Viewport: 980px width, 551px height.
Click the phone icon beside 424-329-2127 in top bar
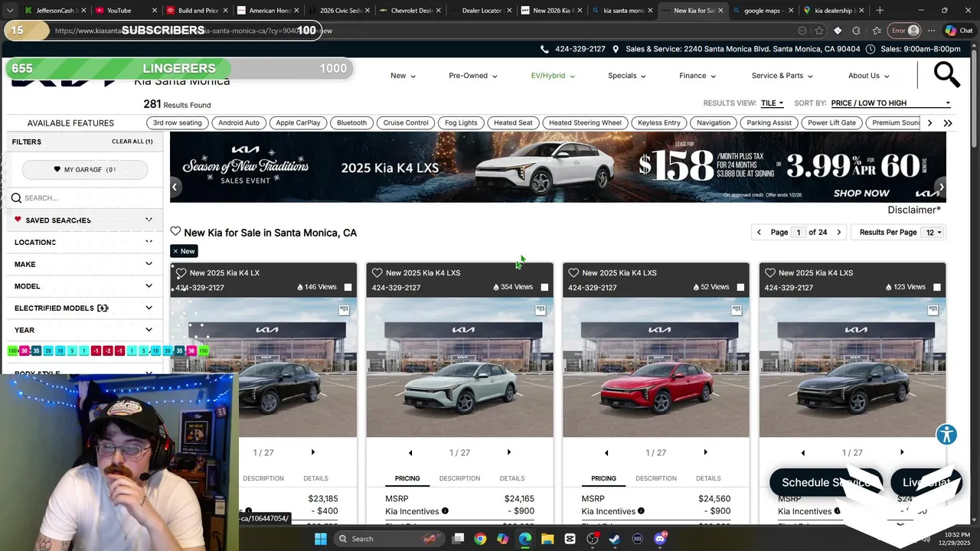click(x=544, y=49)
